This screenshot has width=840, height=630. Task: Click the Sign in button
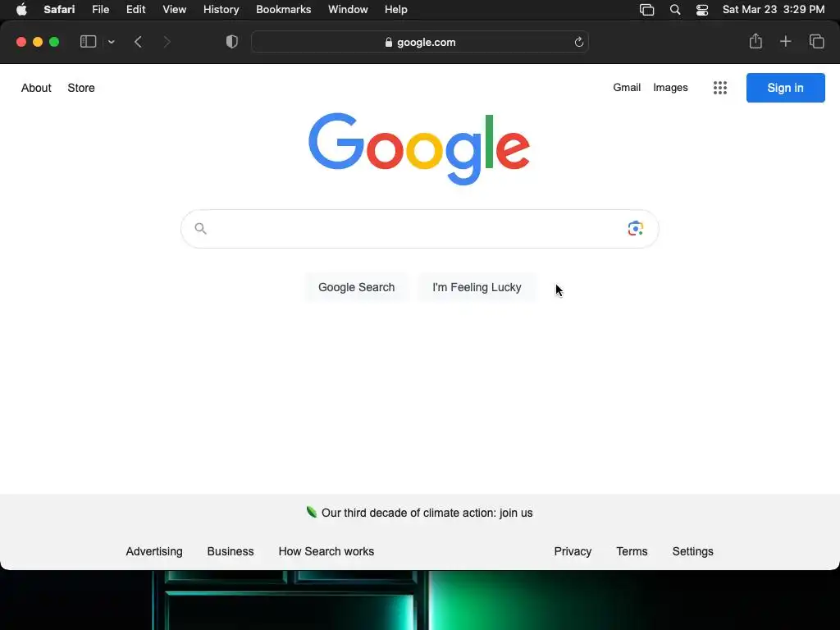tap(785, 88)
